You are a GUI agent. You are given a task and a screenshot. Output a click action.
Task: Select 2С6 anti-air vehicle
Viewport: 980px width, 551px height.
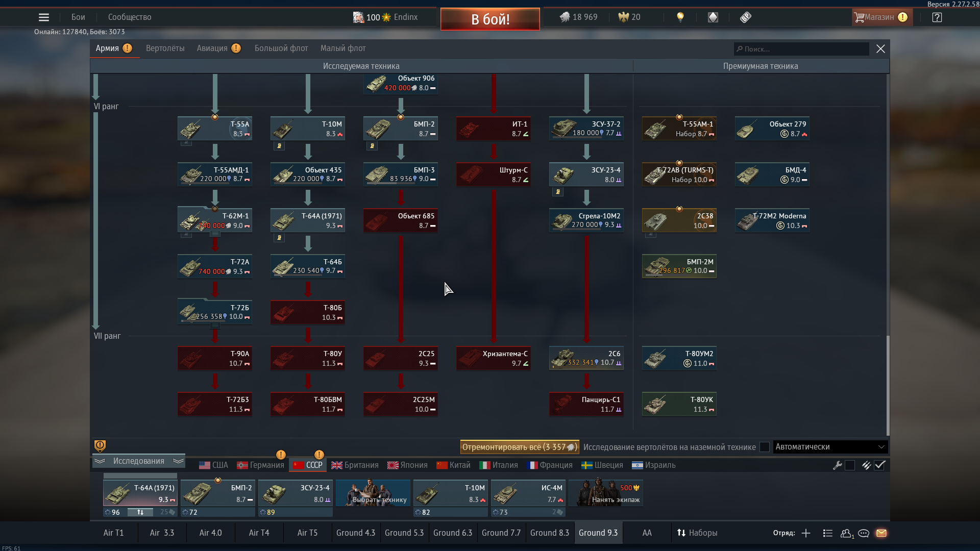coord(586,358)
